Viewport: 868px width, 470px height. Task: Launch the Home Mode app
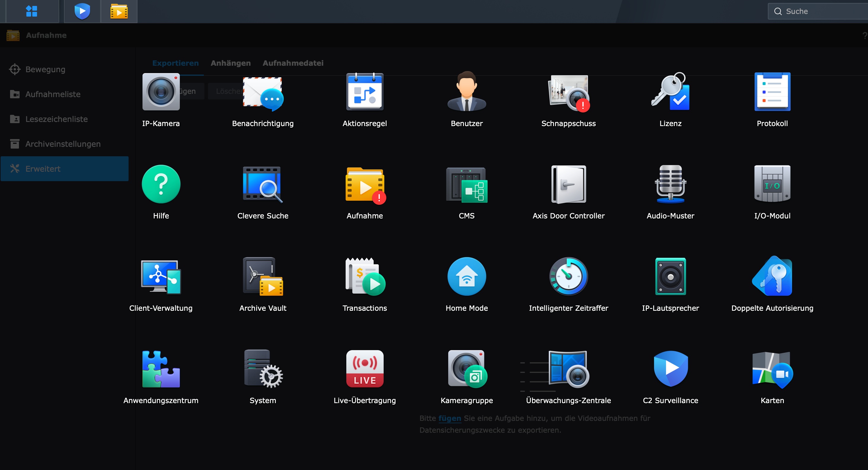pos(466,276)
